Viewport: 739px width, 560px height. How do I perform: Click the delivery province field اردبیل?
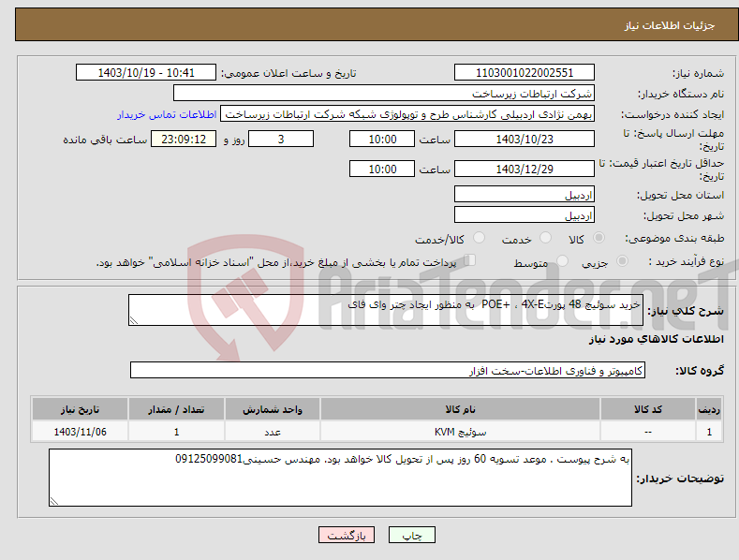[x=525, y=194]
